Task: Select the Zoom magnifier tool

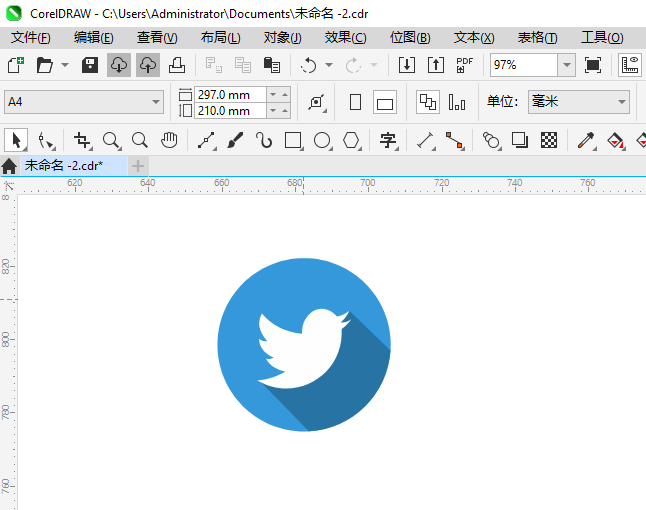Action: tap(111, 140)
